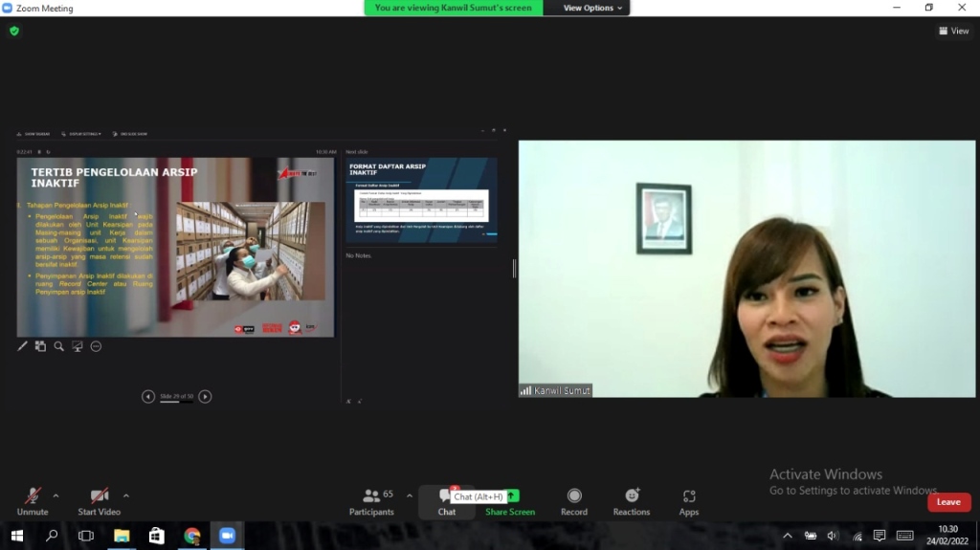Click the green encryption shield icon
The image size is (980, 550).
(x=14, y=31)
